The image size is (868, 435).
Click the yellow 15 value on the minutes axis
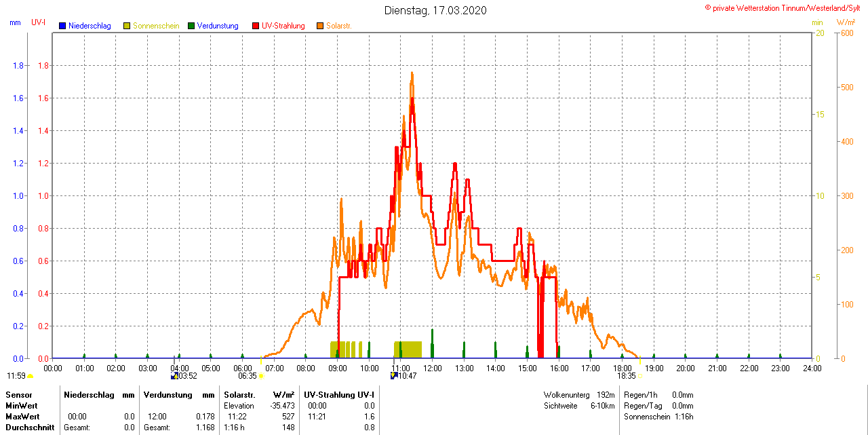(x=820, y=114)
